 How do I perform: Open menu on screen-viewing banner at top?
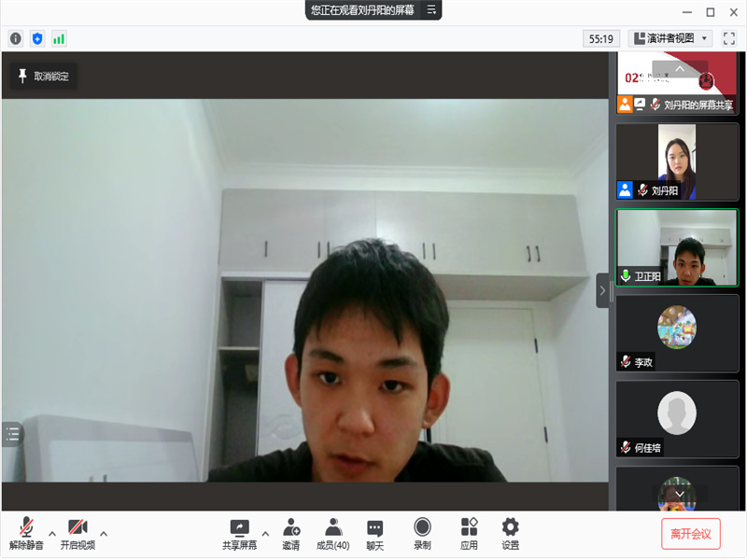tap(430, 9)
